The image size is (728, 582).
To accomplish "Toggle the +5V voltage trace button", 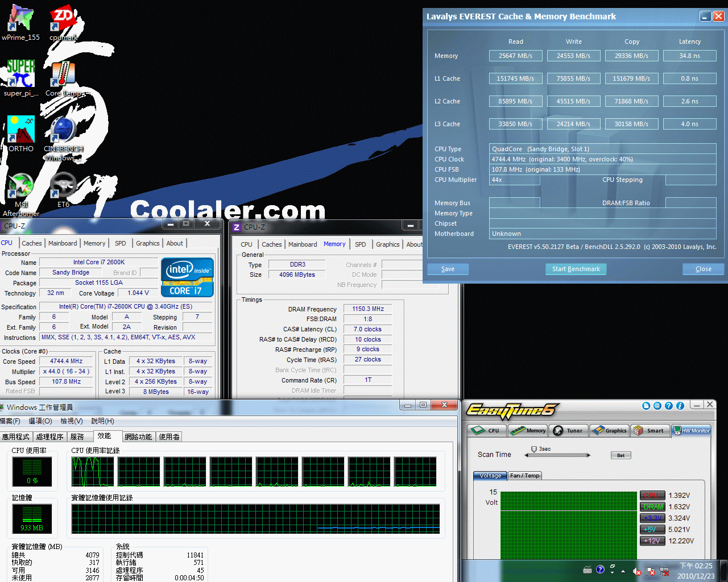I will 652,529.
